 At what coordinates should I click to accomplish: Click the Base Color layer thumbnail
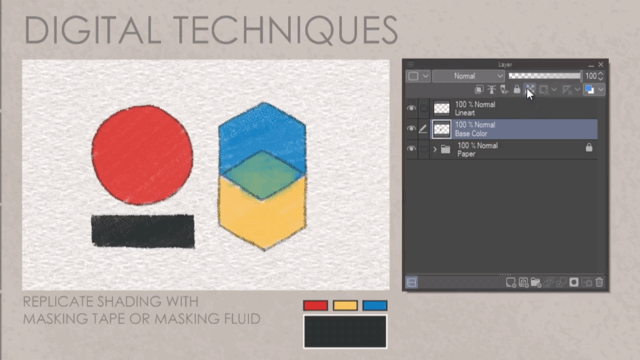[x=441, y=129]
